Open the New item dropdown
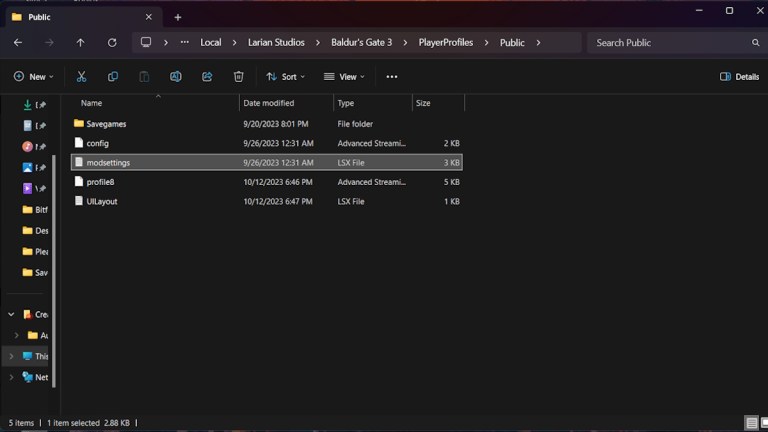This screenshot has height=432, width=768. 33,77
